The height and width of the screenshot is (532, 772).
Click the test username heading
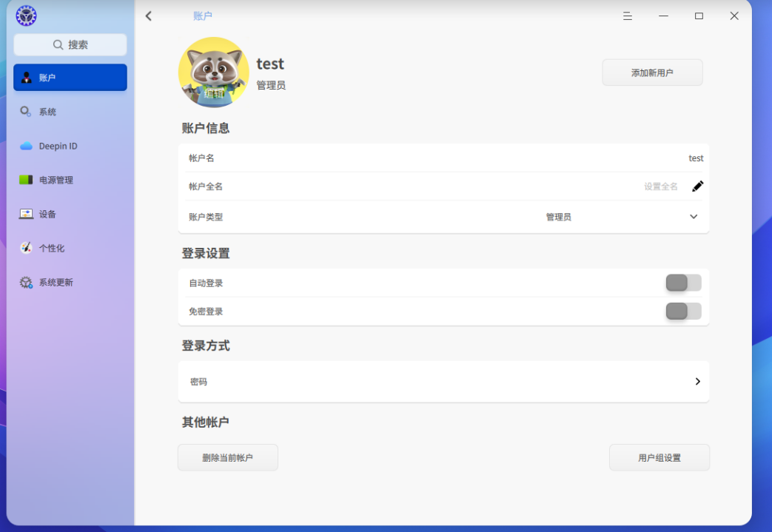pos(270,64)
